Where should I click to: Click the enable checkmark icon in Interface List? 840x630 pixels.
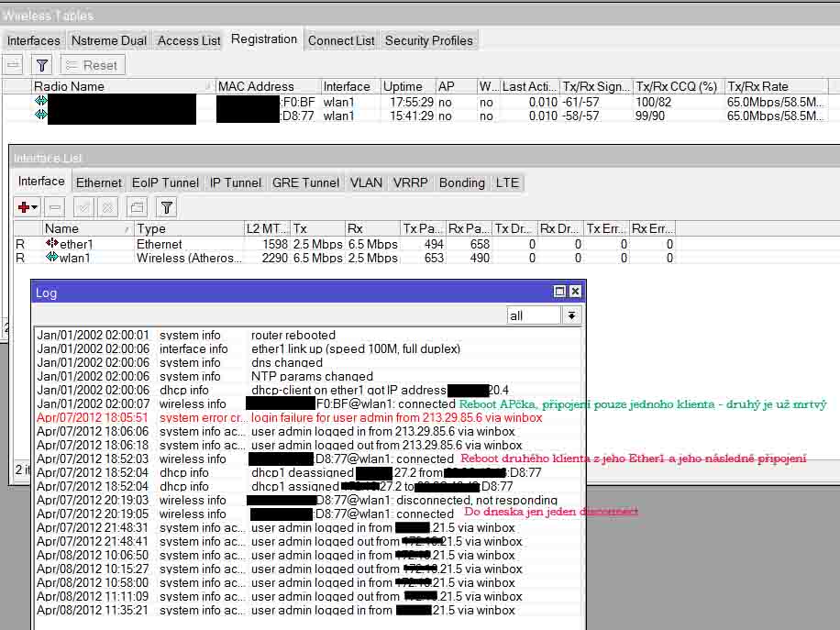[83, 207]
